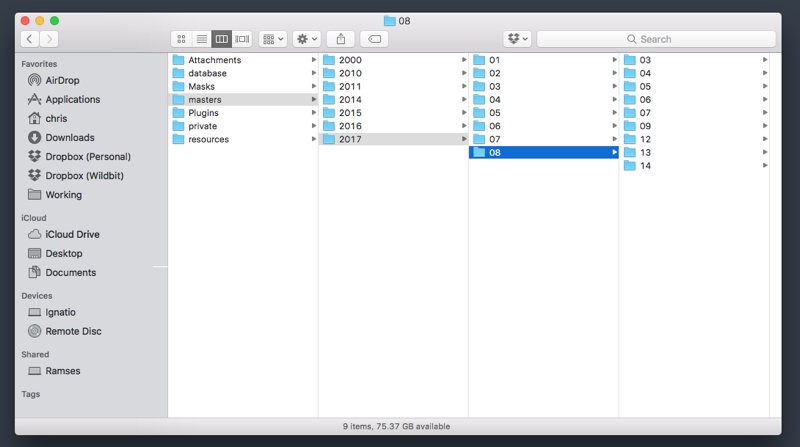Click the Edit Tags toolbar button

pyautogui.click(x=374, y=39)
